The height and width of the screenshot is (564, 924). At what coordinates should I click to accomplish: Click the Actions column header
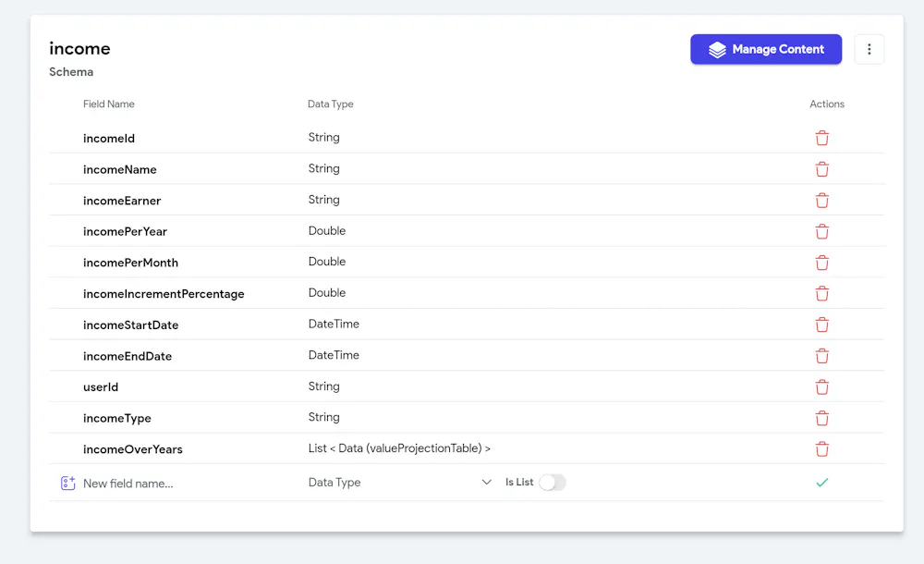(x=827, y=104)
